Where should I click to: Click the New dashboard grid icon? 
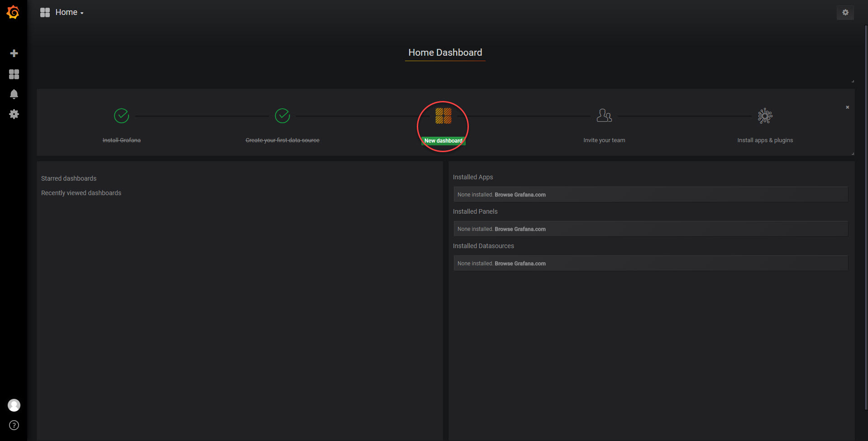point(444,116)
